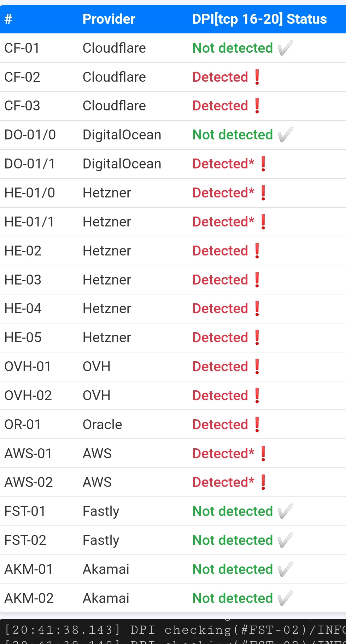346x644 pixels.
Task: Click the AWS-01 row ID
Action: [x=28, y=454]
